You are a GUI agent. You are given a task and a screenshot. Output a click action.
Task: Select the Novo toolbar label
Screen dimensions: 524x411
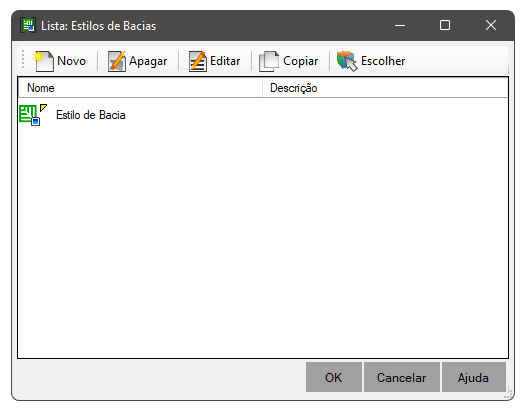pyautogui.click(x=72, y=61)
